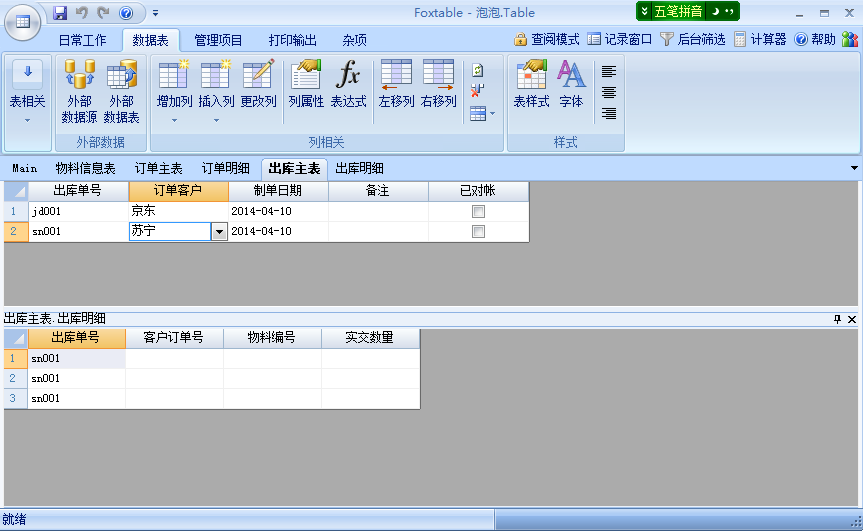Open the small table grid dropdown in 列相关
The height and width of the screenshot is (531, 863).
[x=483, y=114]
